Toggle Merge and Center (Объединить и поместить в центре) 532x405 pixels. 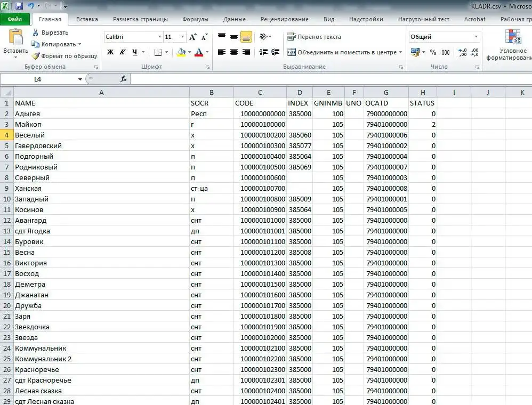point(342,52)
